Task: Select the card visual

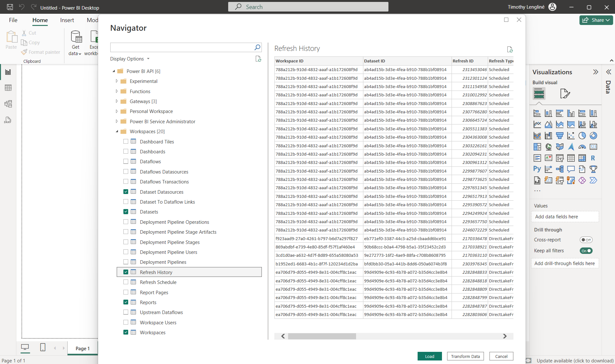Action: coord(593,147)
